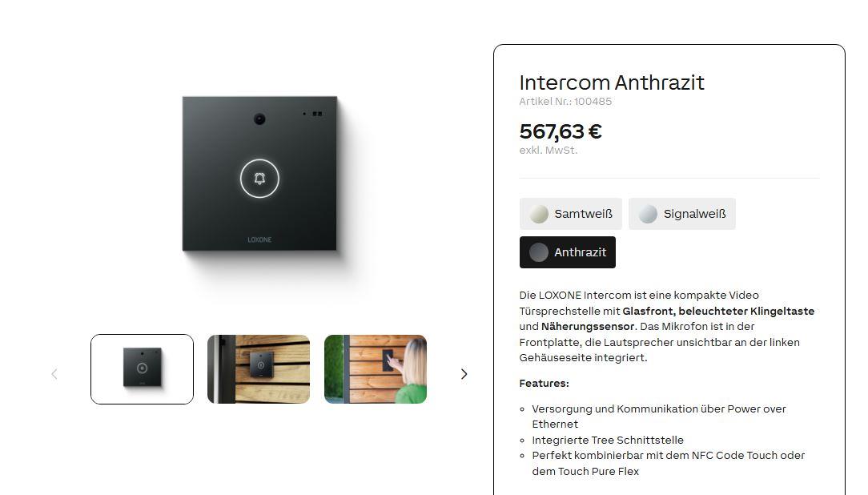The width and height of the screenshot is (868, 495).
Task: Select the Anthrazit color variant
Action: coord(568,252)
